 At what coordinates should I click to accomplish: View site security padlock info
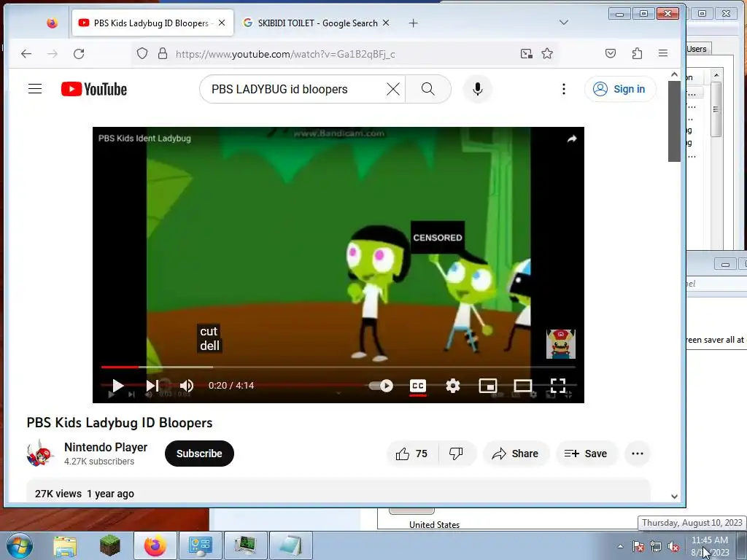[x=163, y=53]
